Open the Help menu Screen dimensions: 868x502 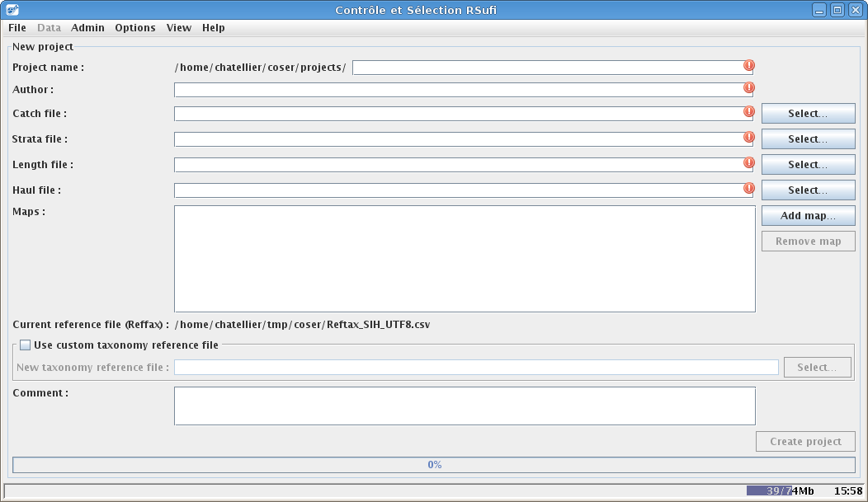point(213,28)
